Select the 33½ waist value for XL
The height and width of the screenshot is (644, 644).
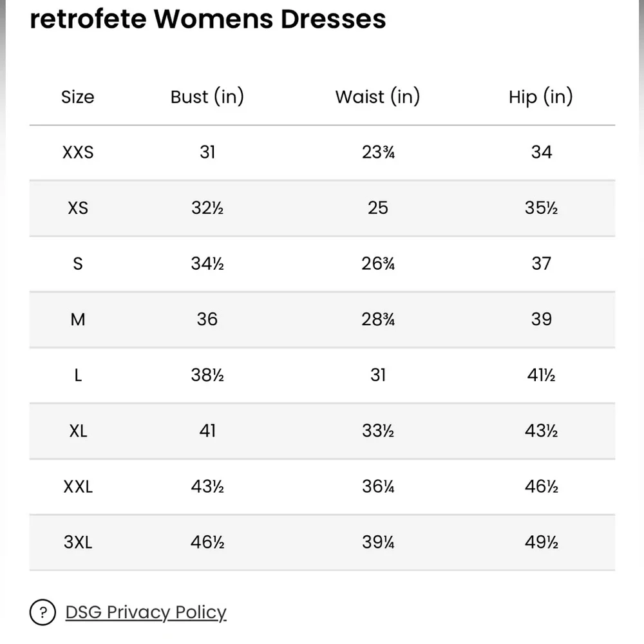coord(378,431)
